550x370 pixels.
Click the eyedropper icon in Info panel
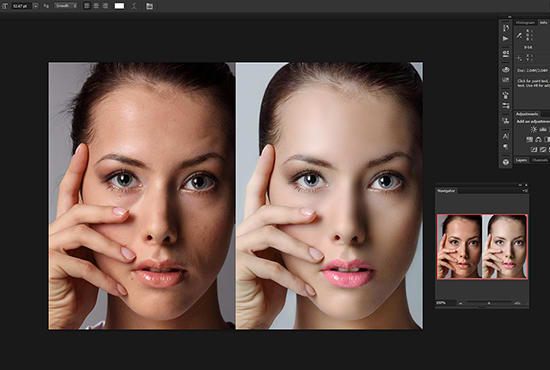519,35
